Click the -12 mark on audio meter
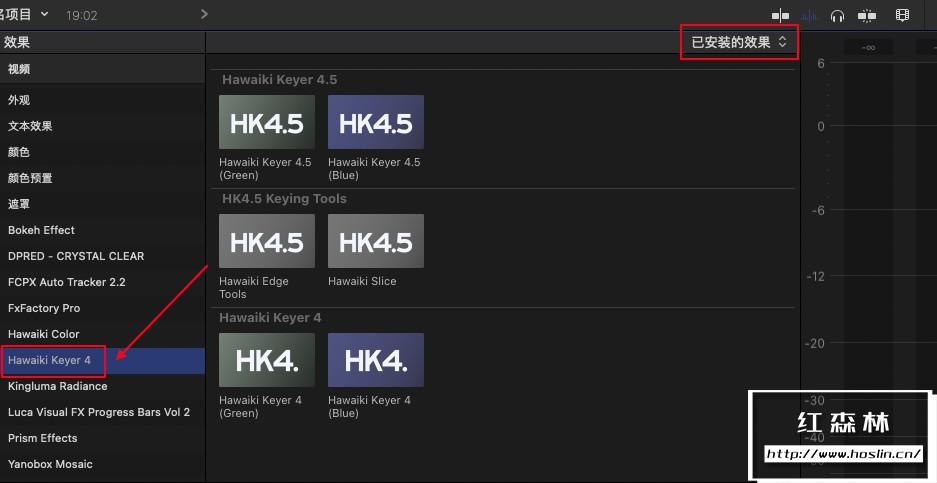 (x=815, y=276)
